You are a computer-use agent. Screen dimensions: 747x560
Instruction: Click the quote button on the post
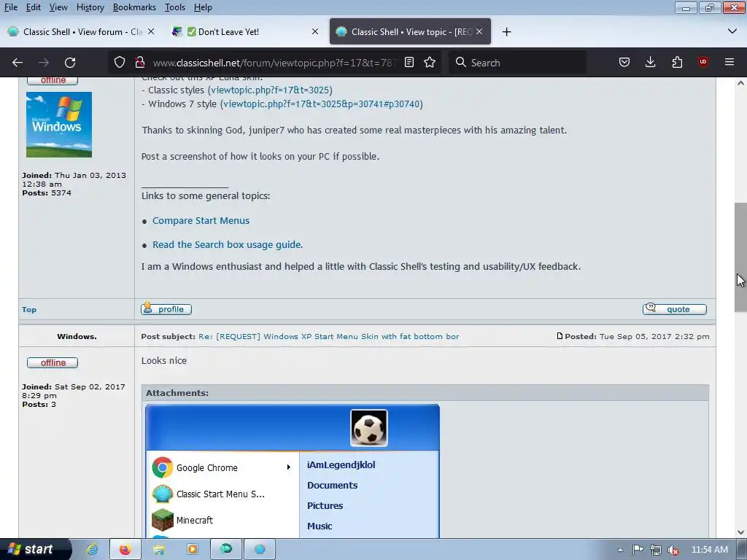(x=675, y=309)
